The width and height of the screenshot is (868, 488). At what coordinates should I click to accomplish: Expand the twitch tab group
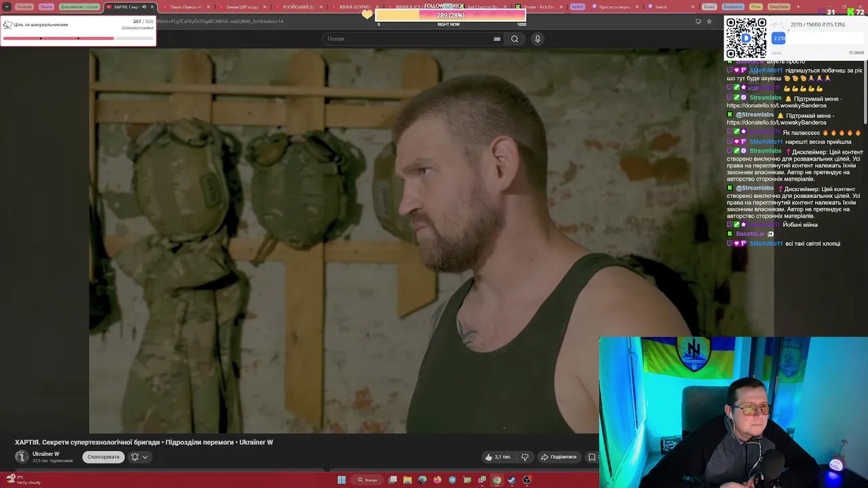click(577, 7)
